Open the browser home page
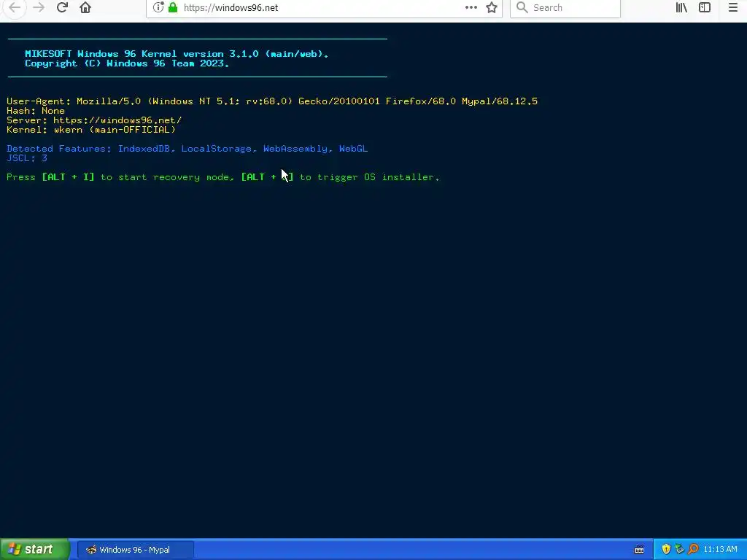The width and height of the screenshot is (747, 560). point(85,7)
